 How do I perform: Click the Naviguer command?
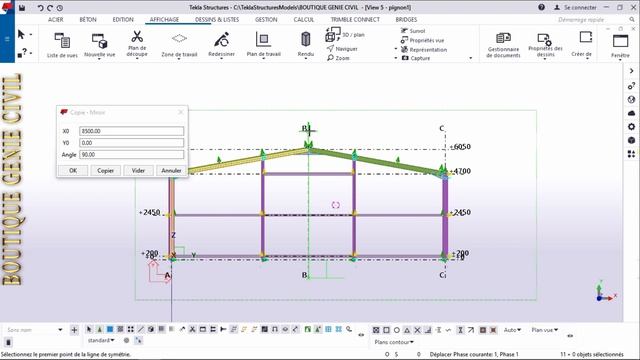click(x=342, y=49)
